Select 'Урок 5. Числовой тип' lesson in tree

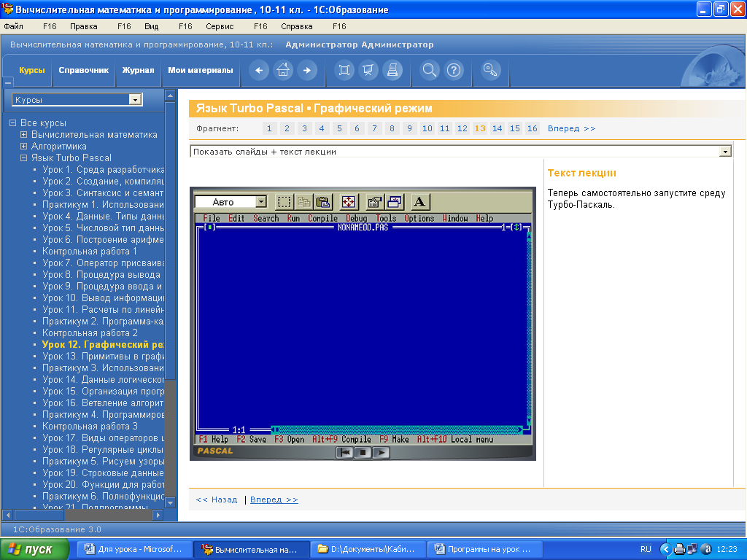103,227
